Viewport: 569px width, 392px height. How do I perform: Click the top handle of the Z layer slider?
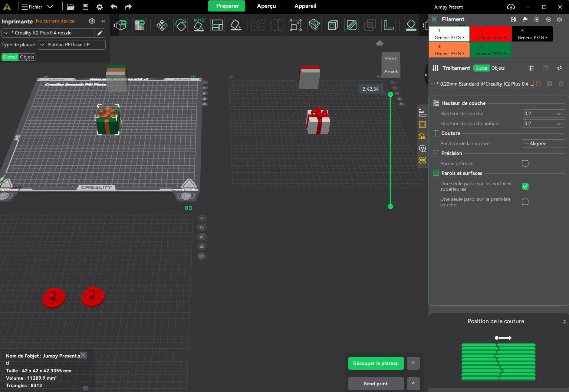(x=390, y=94)
